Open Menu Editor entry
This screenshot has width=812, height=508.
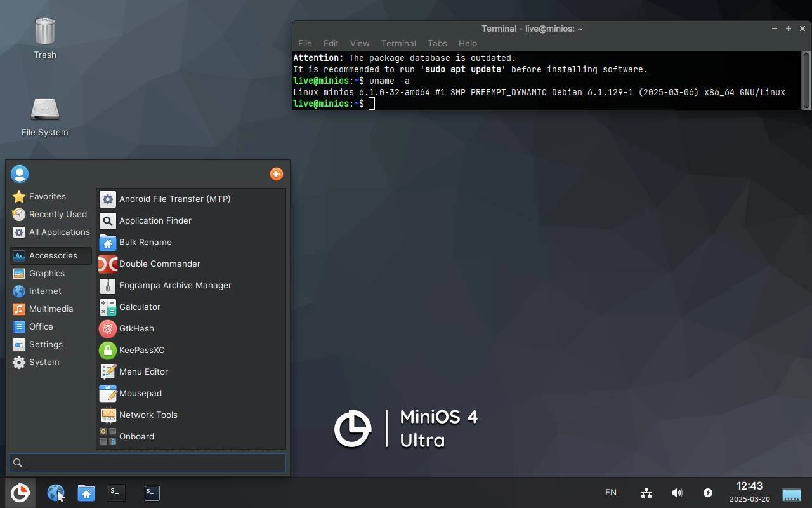click(x=191, y=371)
